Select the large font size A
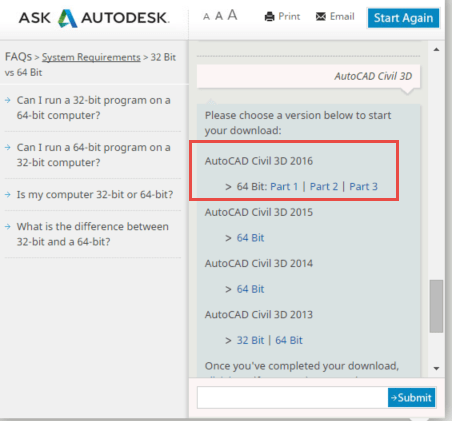This screenshot has width=452, height=421. 232,15
